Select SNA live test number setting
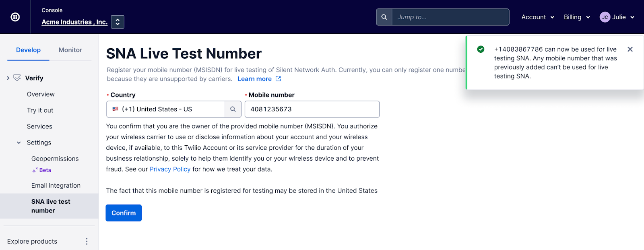 [51, 206]
